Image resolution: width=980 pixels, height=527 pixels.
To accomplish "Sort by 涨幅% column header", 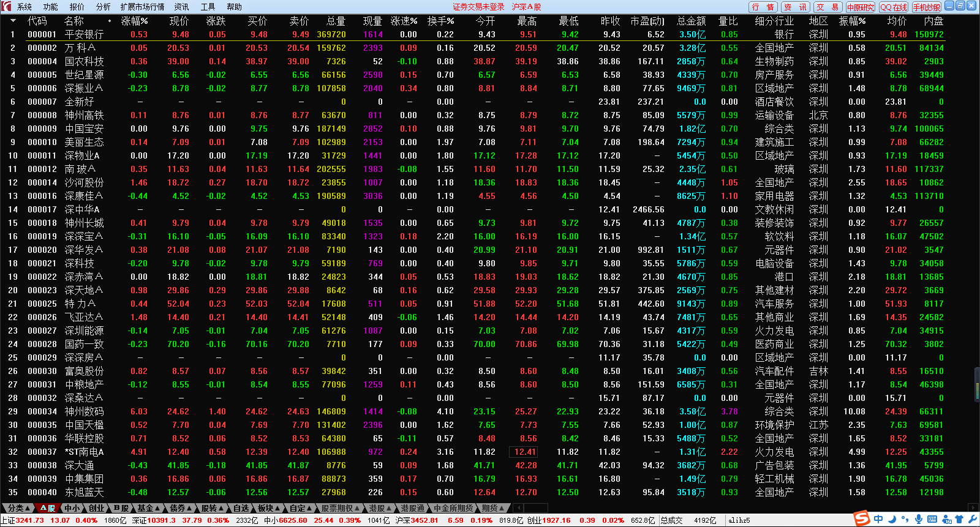I will coord(134,21).
